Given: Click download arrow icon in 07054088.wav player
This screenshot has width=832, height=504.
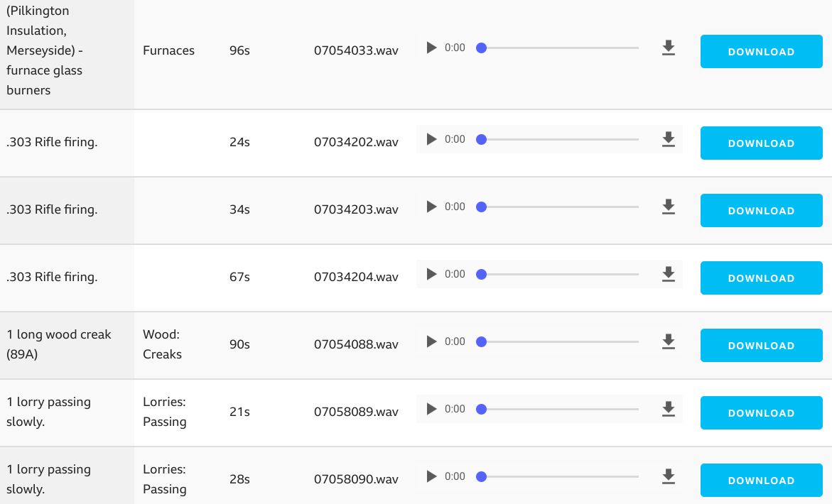Looking at the screenshot, I should (x=669, y=341).
